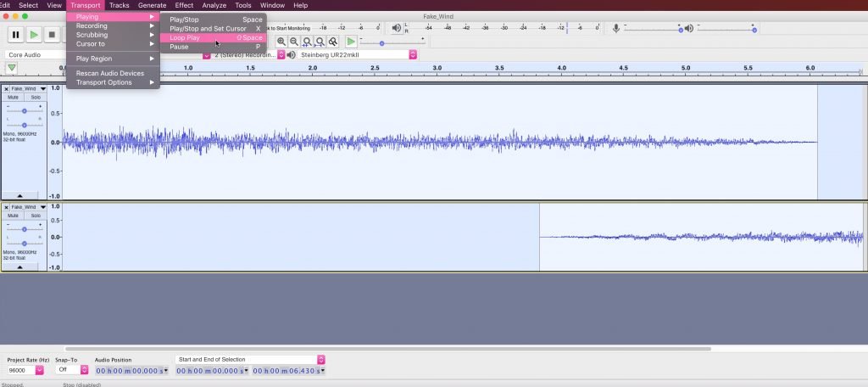Open the Recording submenu

(113, 25)
